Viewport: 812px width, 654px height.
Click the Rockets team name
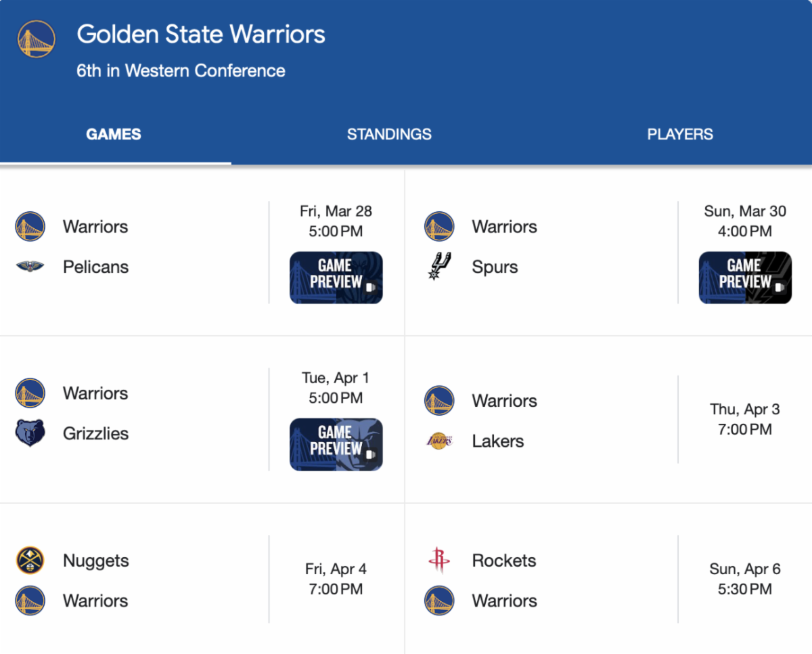click(x=504, y=561)
